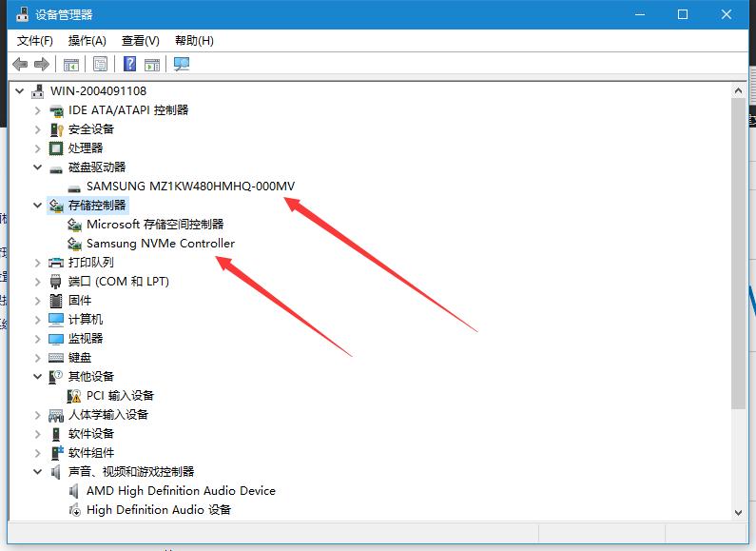This screenshot has height=551, width=756.
Task: Click the Back arrow toolbar icon
Action: pyautogui.click(x=20, y=64)
